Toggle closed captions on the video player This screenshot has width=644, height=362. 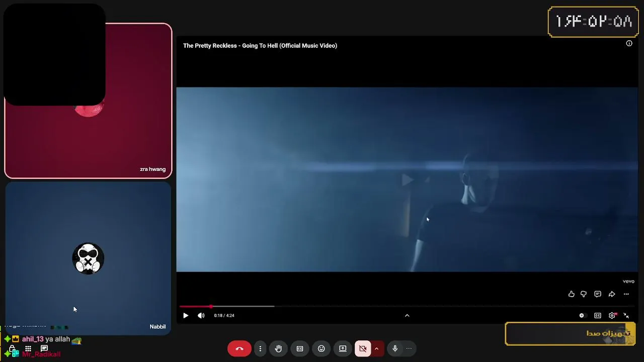[598, 316]
